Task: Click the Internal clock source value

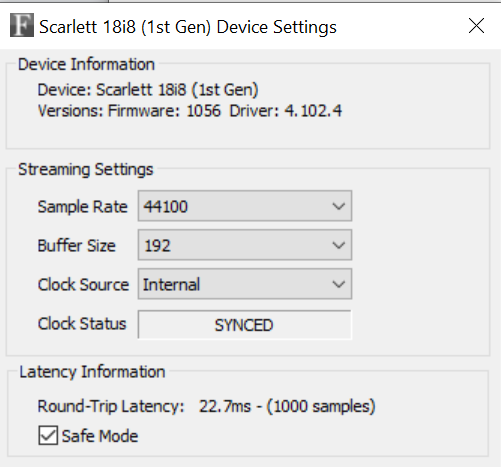Action: pyautogui.click(x=171, y=285)
